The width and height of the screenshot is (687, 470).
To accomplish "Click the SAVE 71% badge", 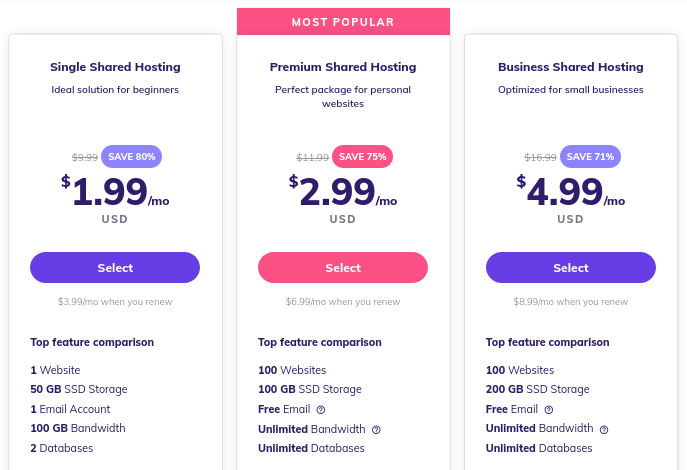I will 590,156.
